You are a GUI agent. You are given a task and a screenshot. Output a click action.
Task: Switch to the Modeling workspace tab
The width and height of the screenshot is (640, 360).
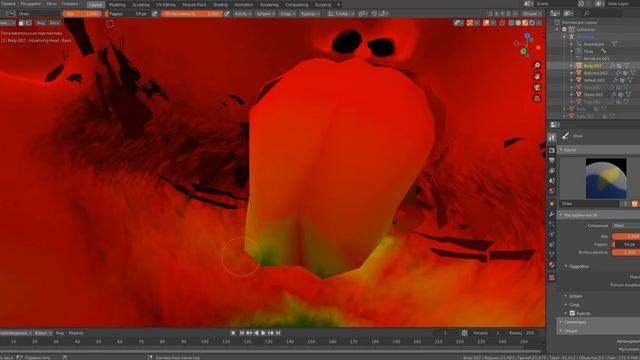click(118, 4)
